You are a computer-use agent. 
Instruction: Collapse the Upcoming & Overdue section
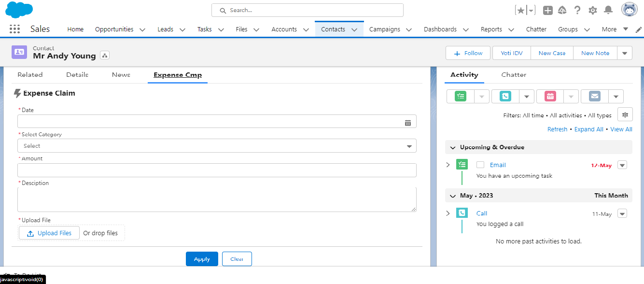(453, 147)
